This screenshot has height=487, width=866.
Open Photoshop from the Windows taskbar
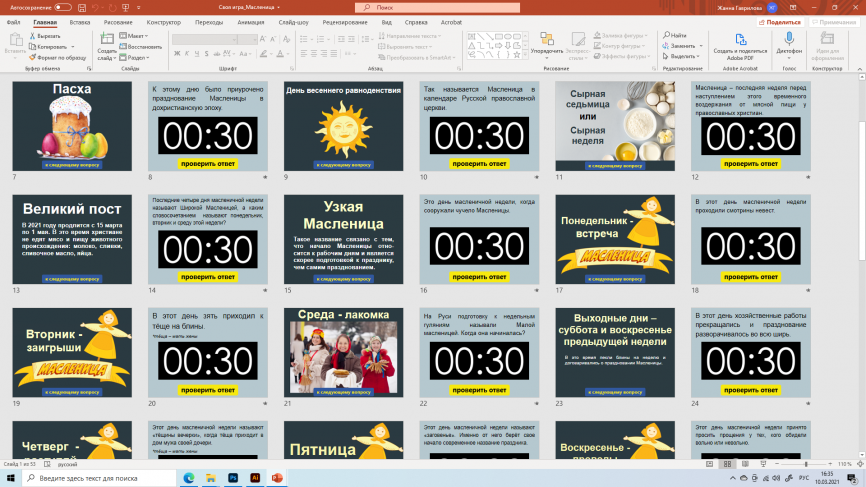tap(231, 479)
